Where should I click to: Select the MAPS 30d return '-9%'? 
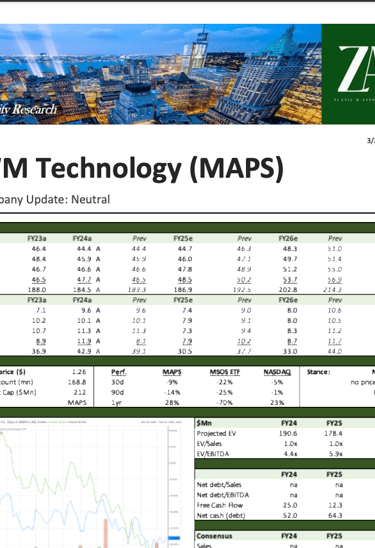click(172, 382)
